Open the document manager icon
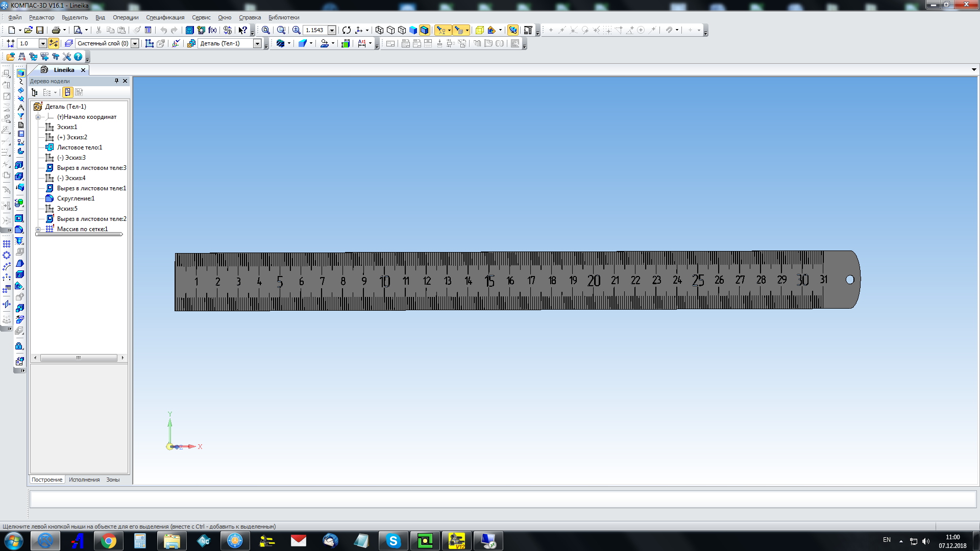Image resolution: width=980 pixels, height=551 pixels. [x=189, y=30]
